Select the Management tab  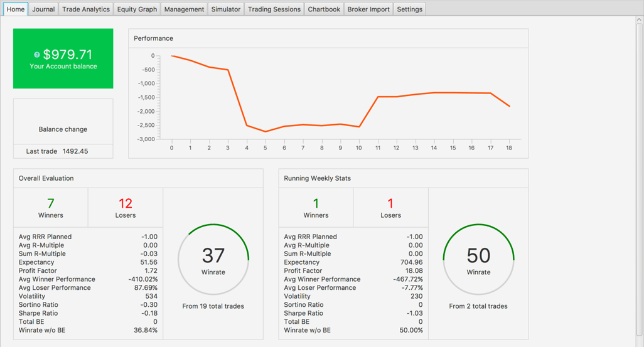pyautogui.click(x=184, y=9)
